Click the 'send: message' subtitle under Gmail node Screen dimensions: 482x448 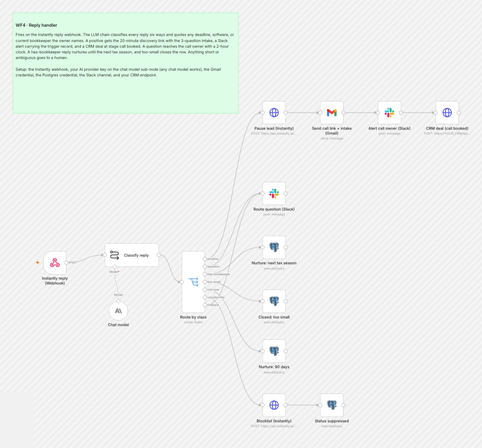point(332,138)
